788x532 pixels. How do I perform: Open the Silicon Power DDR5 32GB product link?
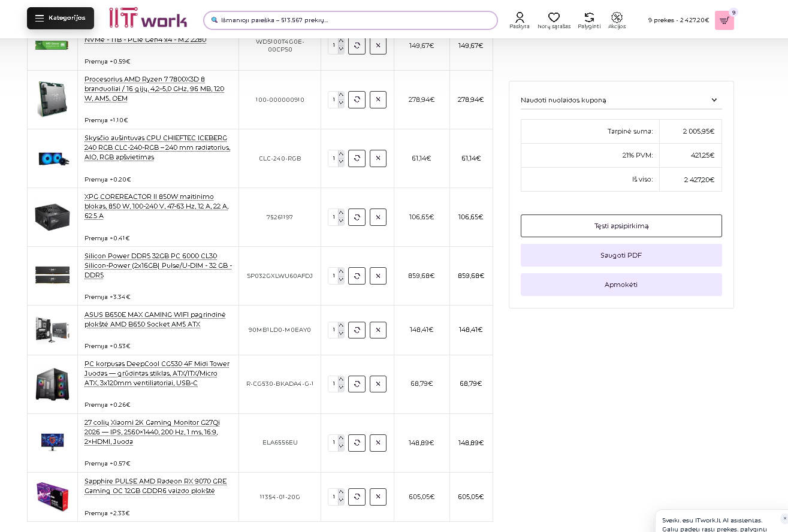(x=158, y=265)
